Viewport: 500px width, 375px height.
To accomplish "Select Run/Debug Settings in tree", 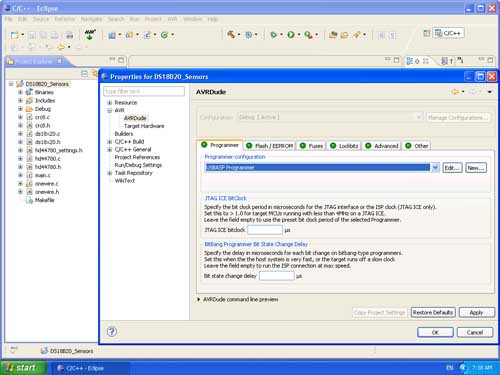I will coord(138,165).
